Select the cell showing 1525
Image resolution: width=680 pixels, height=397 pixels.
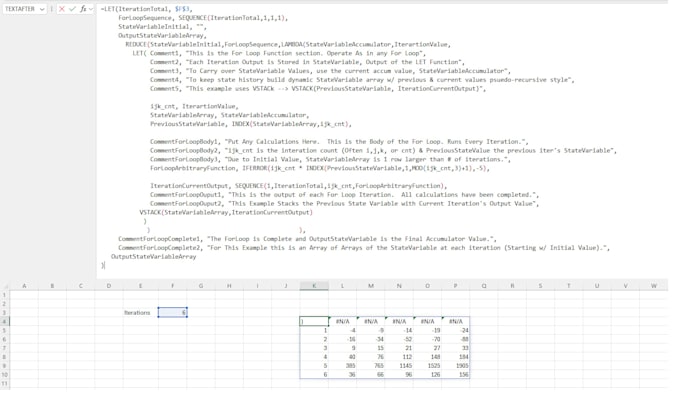pos(427,366)
